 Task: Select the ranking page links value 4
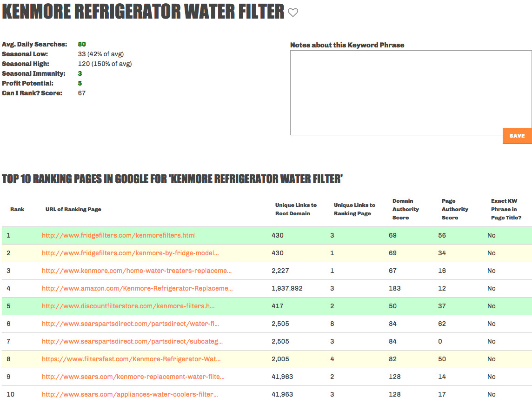click(x=332, y=359)
